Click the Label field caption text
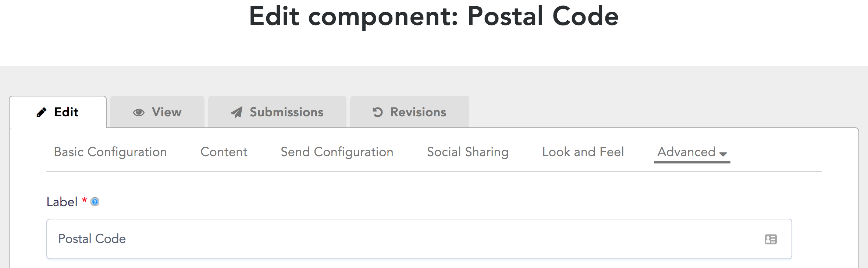 [x=62, y=202]
